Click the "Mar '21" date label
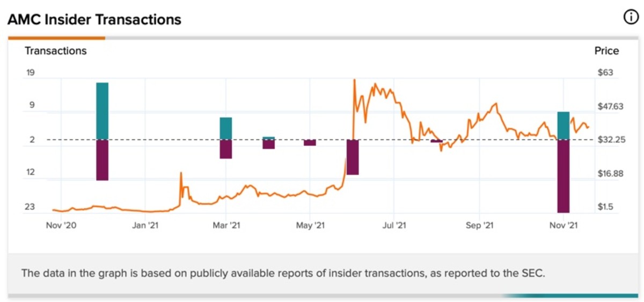The height and width of the screenshot is (302, 644). [x=226, y=226]
